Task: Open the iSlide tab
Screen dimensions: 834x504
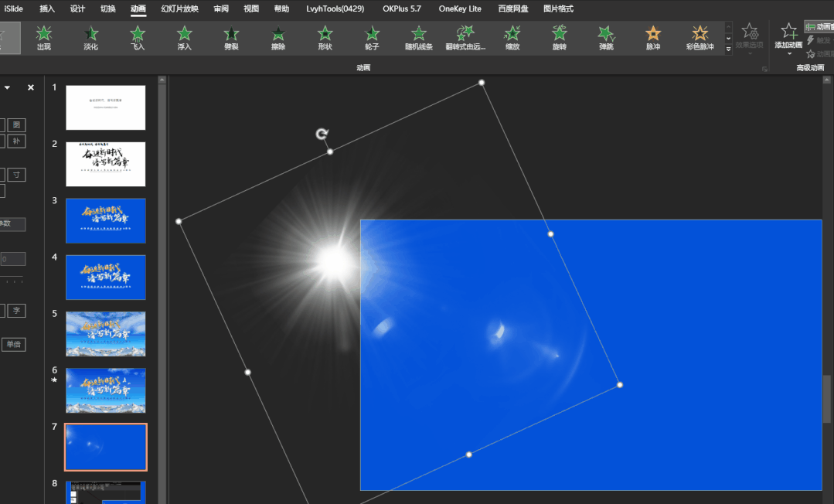Action: [13, 9]
